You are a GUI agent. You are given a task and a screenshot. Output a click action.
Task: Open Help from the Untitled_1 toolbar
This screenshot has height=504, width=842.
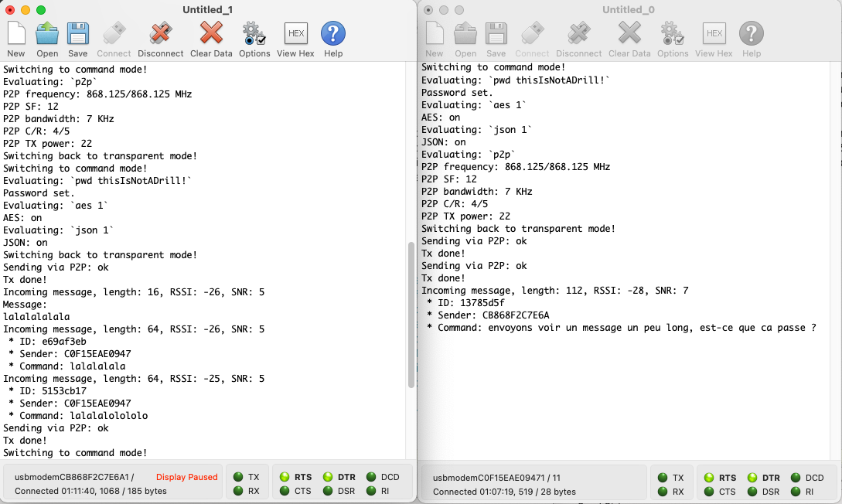[x=332, y=35]
